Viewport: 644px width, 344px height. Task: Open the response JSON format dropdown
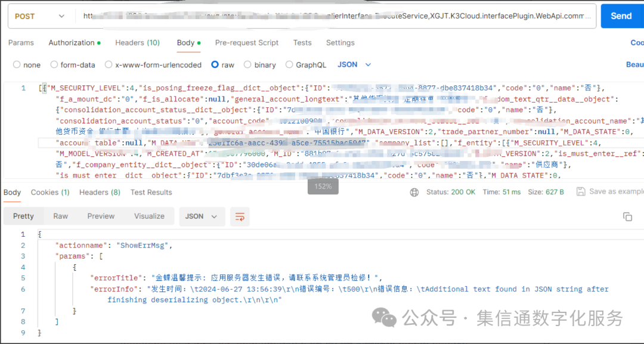coord(202,216)
